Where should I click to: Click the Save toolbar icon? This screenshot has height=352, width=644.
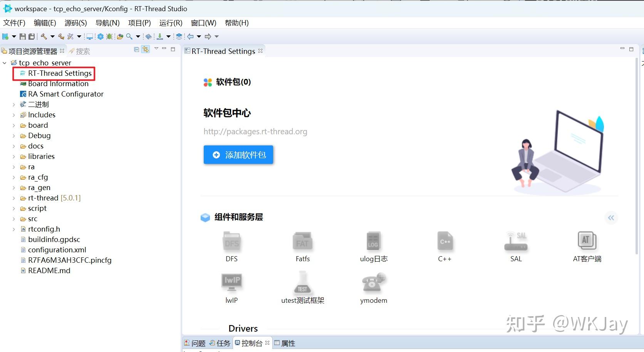(22, 37)
